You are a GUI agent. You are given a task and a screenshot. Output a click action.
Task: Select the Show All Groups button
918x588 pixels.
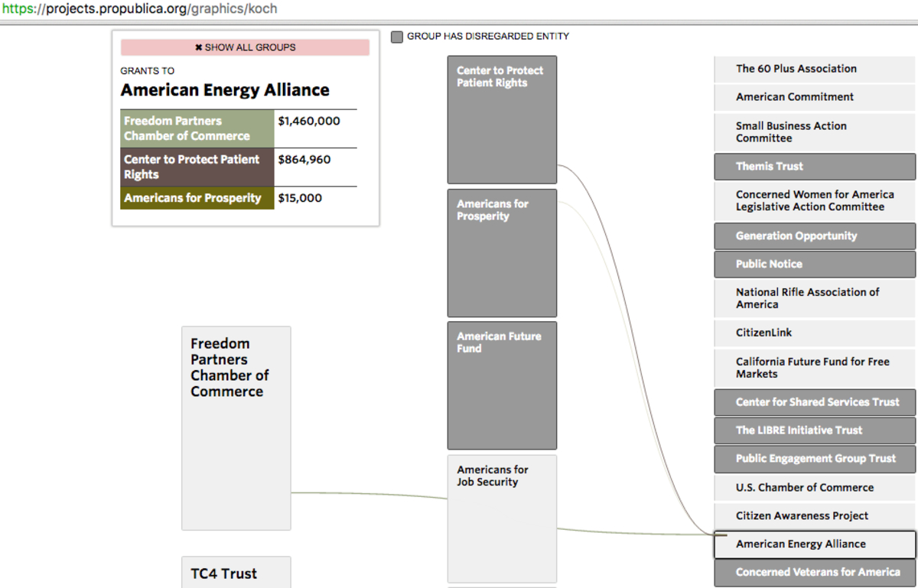tap(245, 47)
